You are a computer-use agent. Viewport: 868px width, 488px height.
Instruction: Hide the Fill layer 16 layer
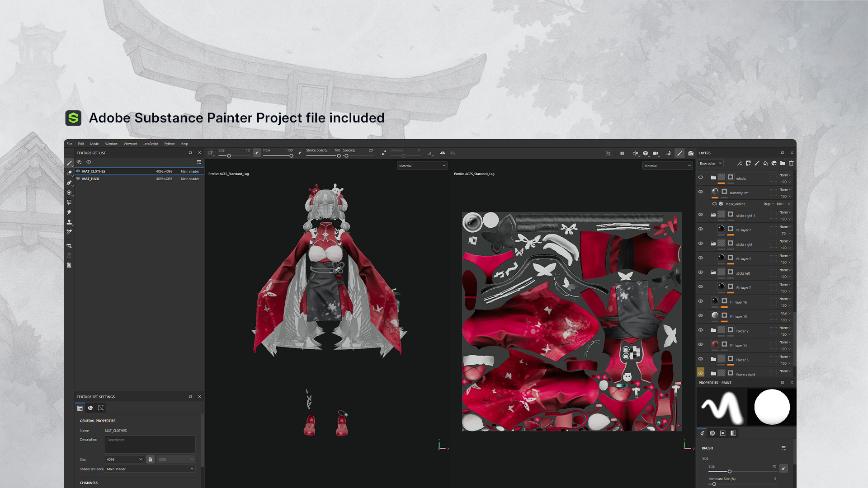click(701, 301)
